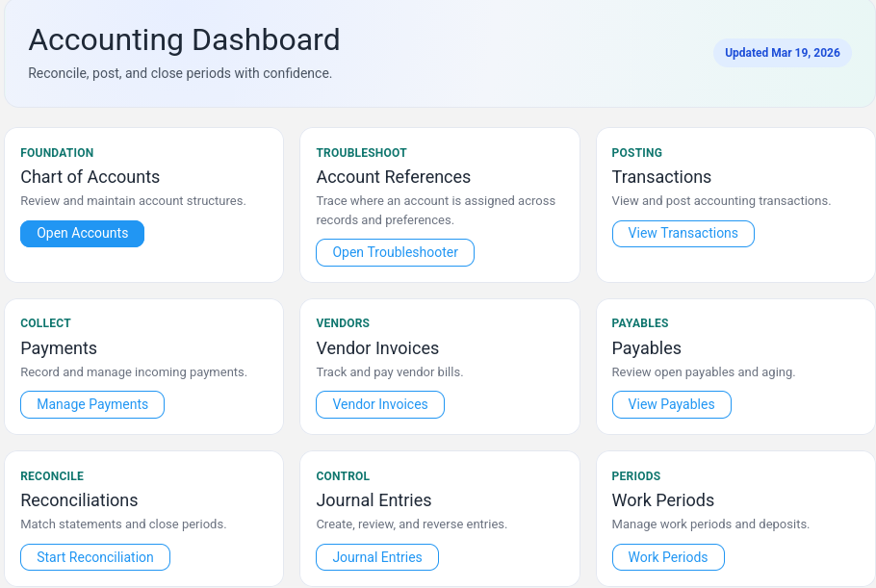876x588 pixels.
Task: Open the Manage Payments button
Action: coord(92,404)
